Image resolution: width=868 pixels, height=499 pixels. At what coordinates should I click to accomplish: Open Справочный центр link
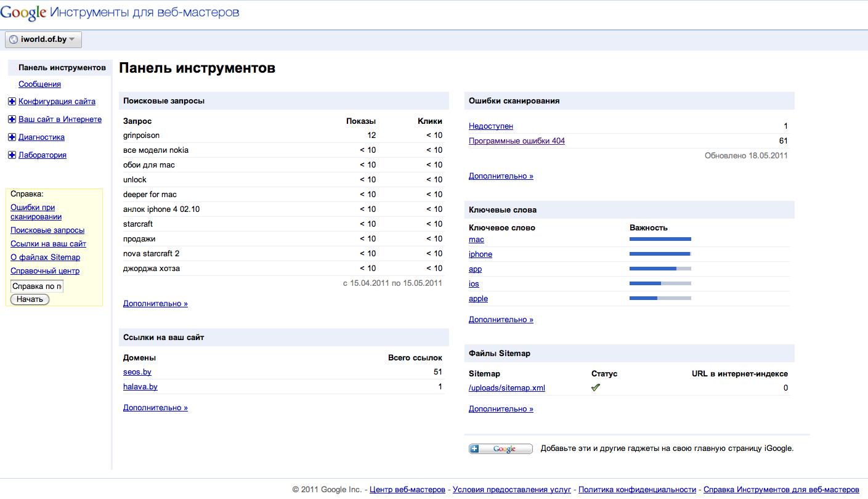point(45,271)
